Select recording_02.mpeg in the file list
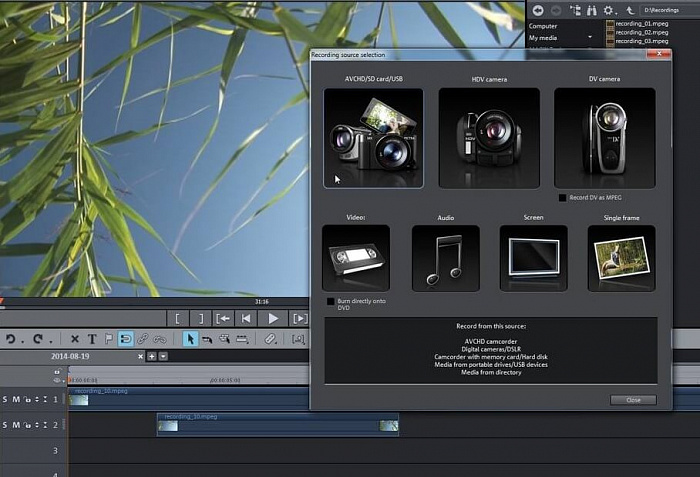The width and height of the screenshot is (700, 477). (641, 32)
